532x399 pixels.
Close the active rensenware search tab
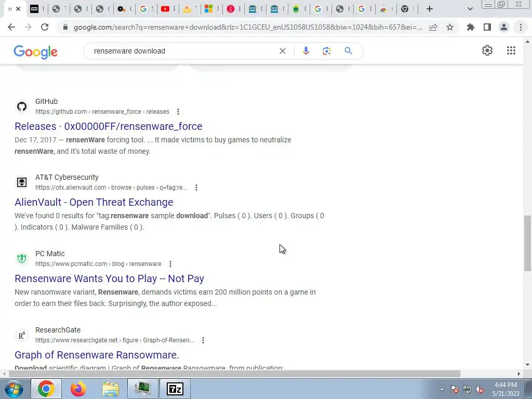pos(18,9)
